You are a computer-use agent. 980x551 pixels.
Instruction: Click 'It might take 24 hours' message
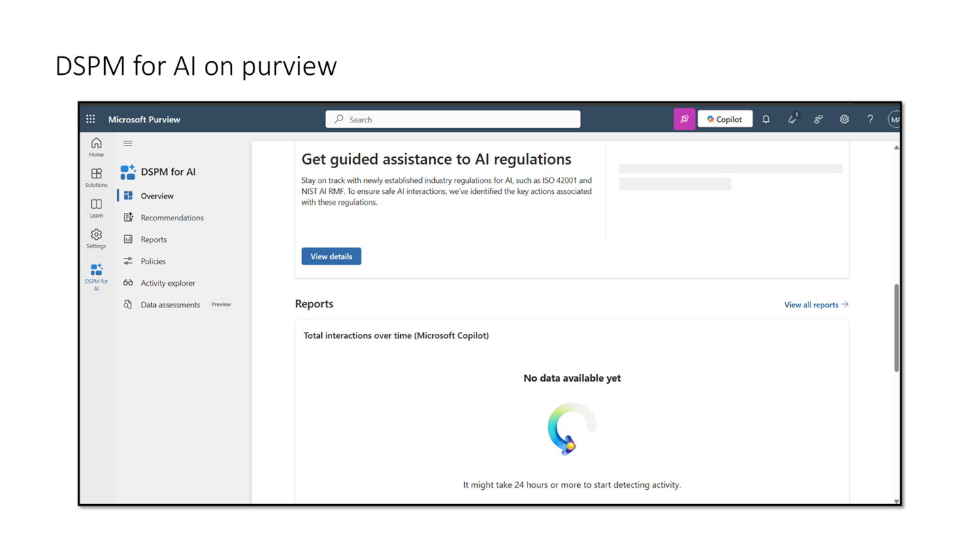coord(572,485)
